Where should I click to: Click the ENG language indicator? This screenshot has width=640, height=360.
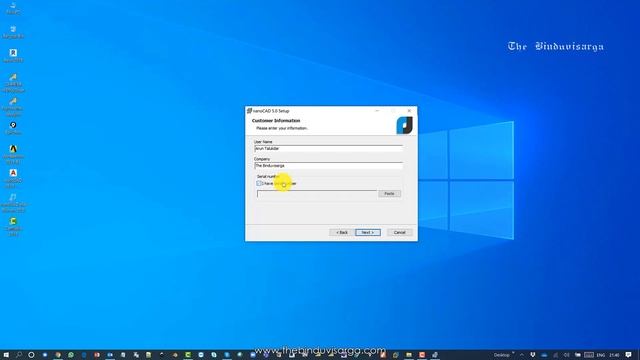(600, 355)
